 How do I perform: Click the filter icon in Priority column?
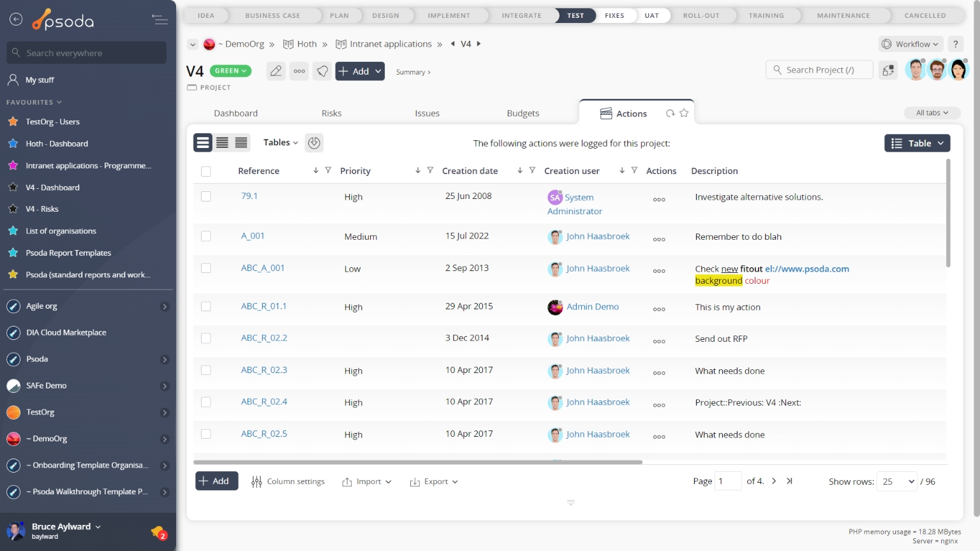[x=430, y=170]
